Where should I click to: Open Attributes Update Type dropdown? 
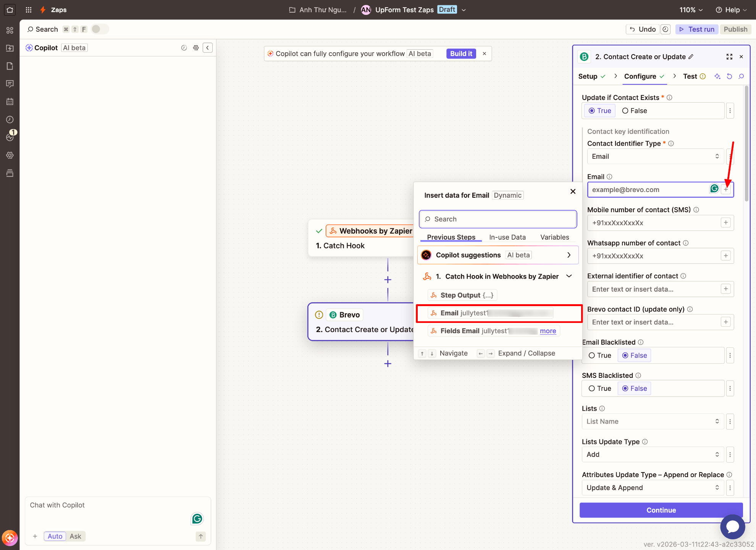click(653, 488)
